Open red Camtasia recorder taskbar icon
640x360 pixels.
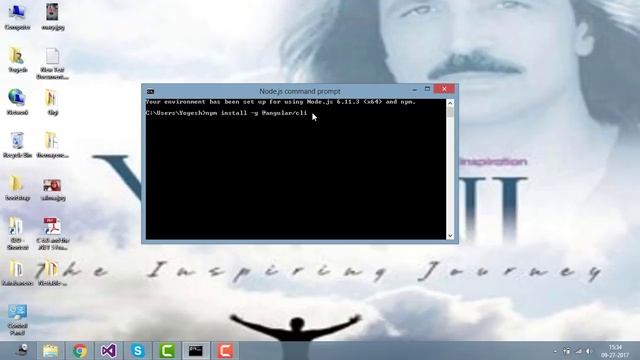point(225,351)
